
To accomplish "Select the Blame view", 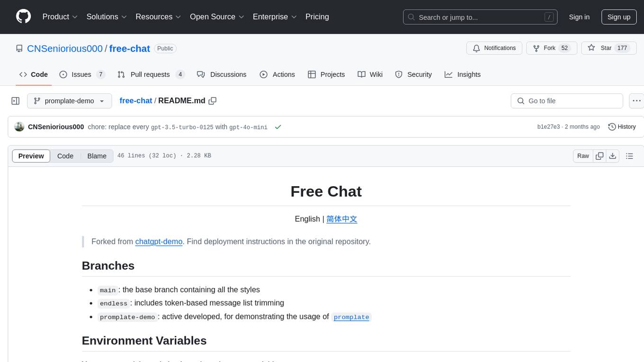I will 97,156.
